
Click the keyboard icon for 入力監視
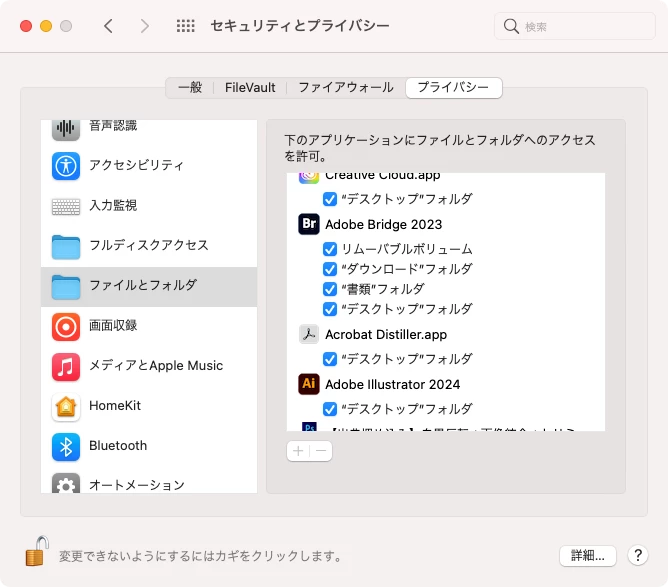(x=66, y=206)
